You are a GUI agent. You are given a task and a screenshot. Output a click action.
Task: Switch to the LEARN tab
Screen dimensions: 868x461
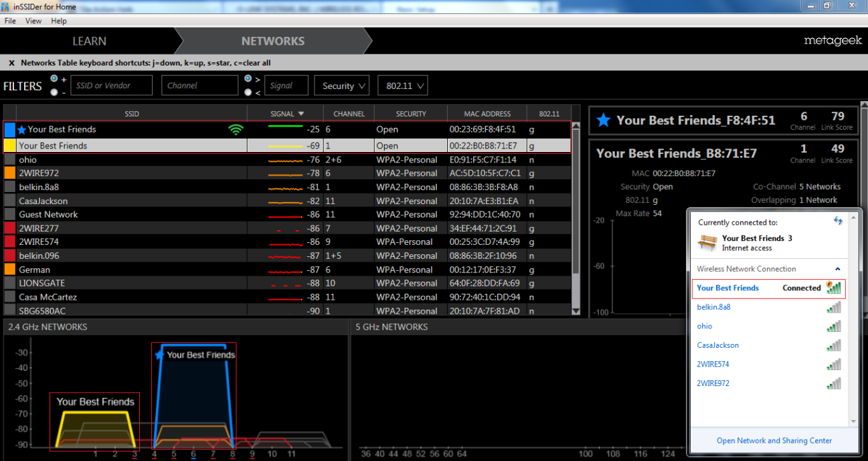89,41
